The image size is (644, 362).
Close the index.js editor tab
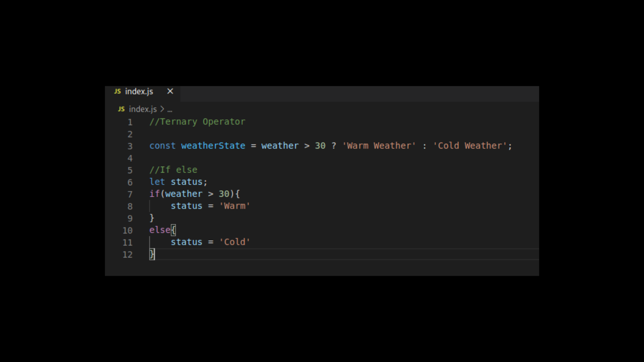coord(170,91)
